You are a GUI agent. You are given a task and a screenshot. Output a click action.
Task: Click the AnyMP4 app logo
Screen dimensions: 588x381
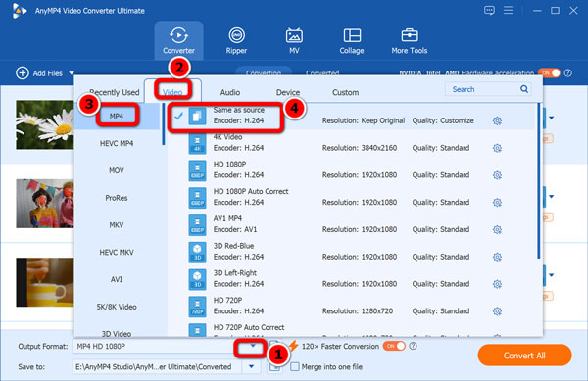pyautogui.click(x=19, y=11)
